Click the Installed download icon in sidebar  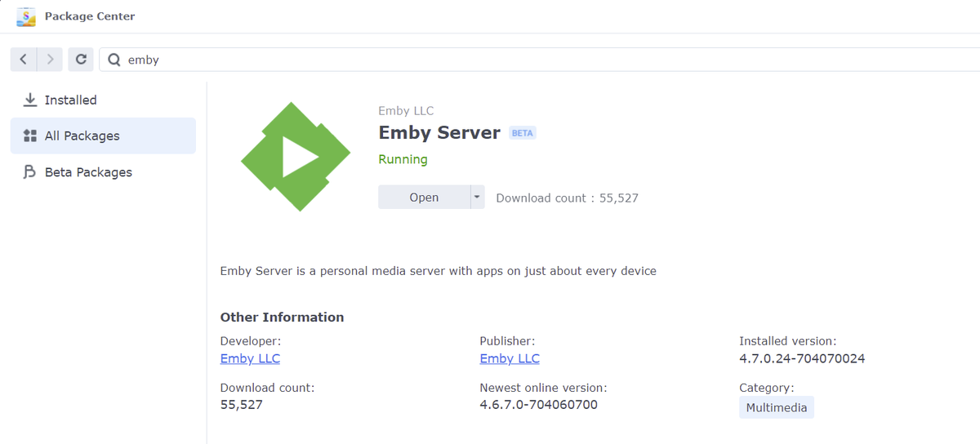[30, 100]
